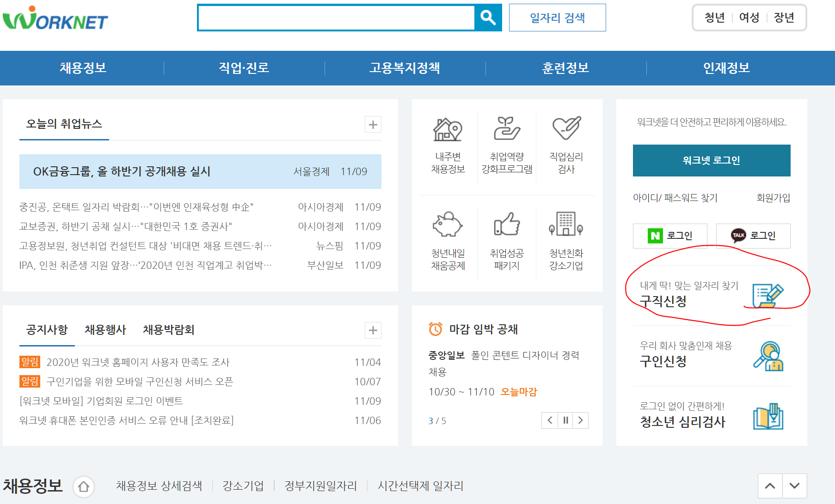Switch to the 공지사항 tab
835x504 pixels.
pos(47,330)
